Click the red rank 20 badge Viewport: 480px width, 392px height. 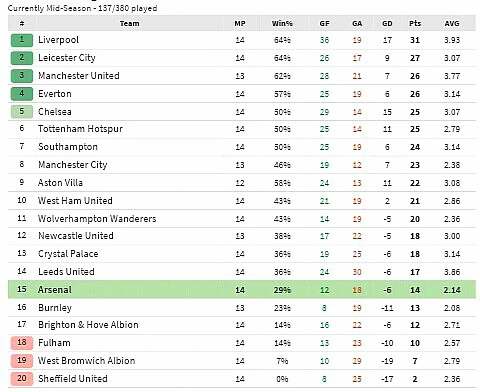click(22, 379)
